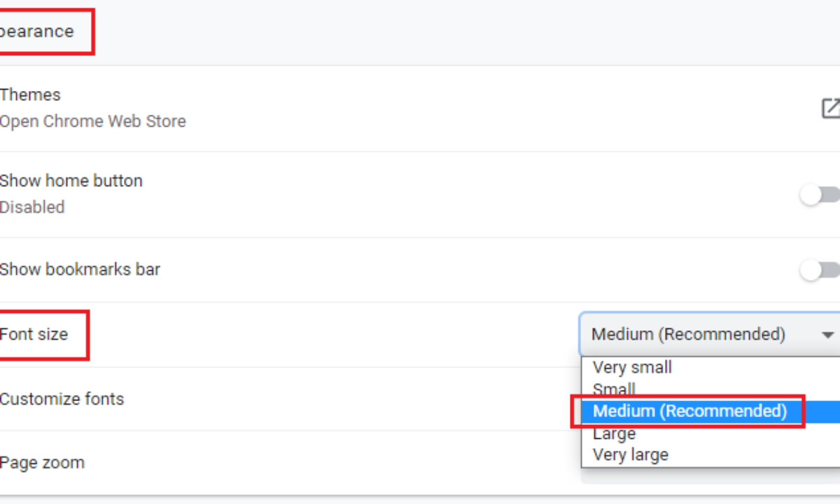Click the Themes row title
This screenshot has height=504, width=840.
30,94
